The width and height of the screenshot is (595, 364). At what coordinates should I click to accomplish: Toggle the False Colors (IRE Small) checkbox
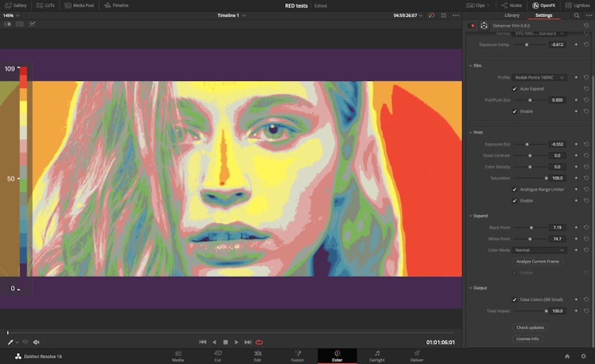(515, 300)
